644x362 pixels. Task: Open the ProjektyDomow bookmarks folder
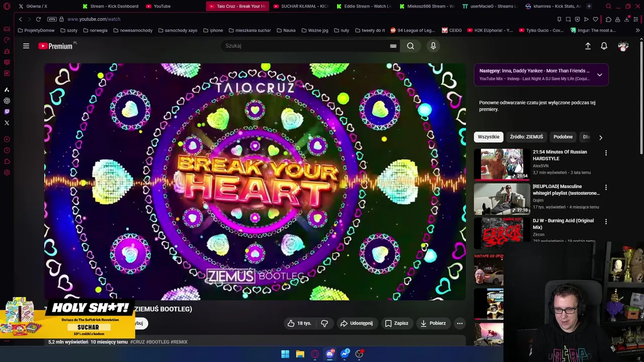click(x=36, y=30)
